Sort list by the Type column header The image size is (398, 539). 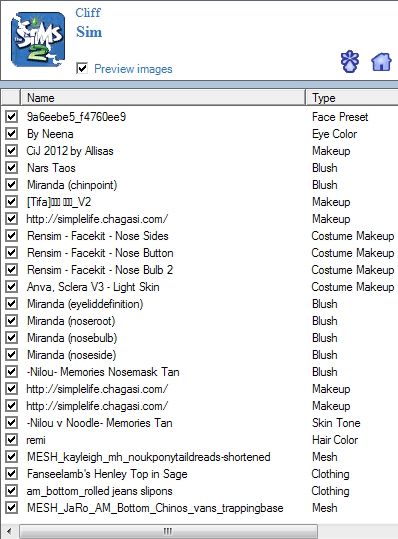pos(352,98)
